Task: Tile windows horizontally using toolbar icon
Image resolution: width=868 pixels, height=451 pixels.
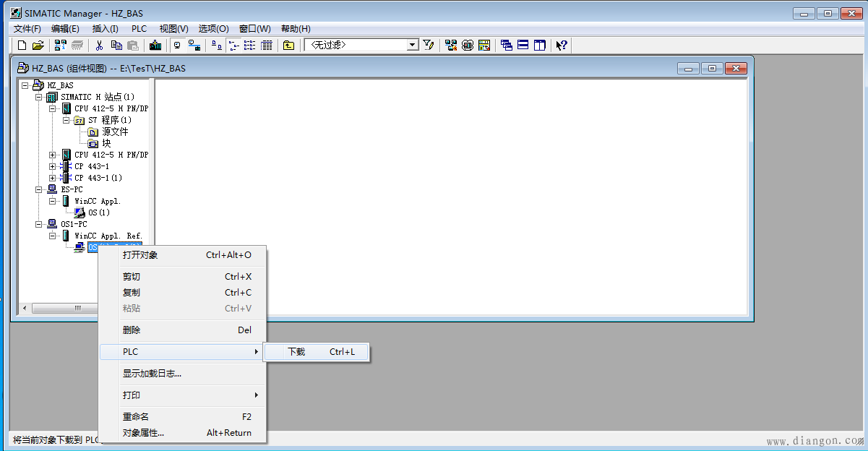Action: pos(523,45)
